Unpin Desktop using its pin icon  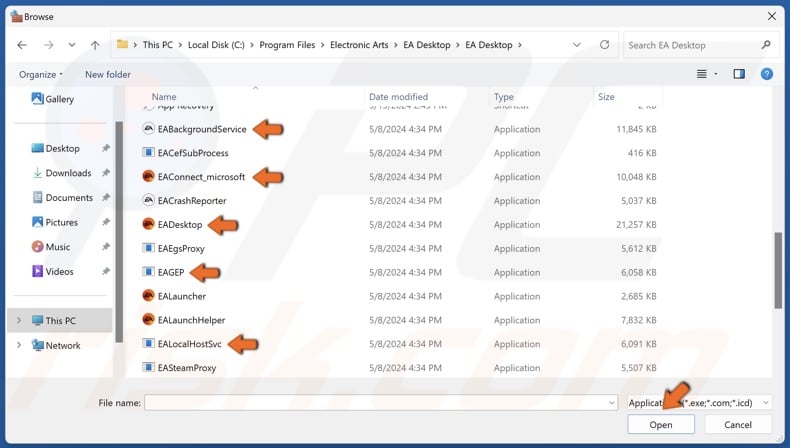coord(106,148)
